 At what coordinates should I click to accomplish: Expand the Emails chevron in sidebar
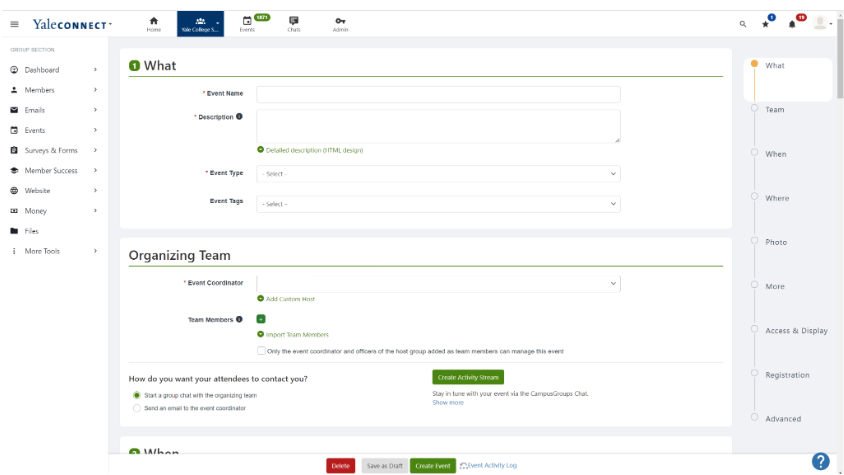tap(95, 110)
